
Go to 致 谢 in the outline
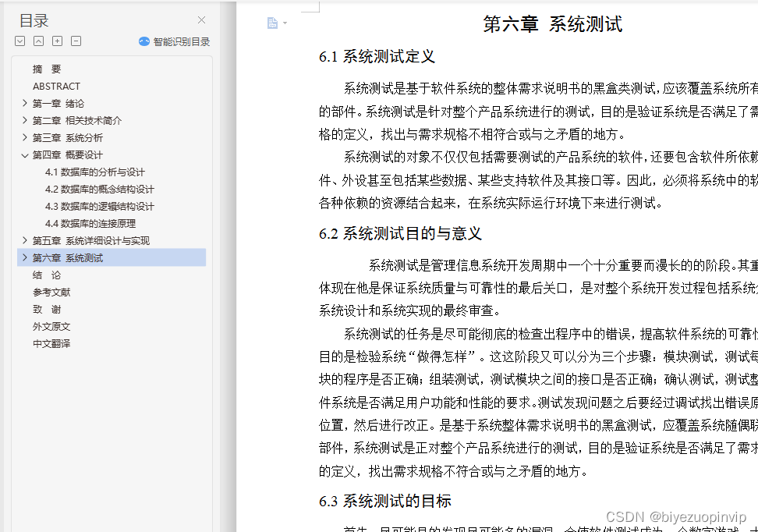pos(47,310)
